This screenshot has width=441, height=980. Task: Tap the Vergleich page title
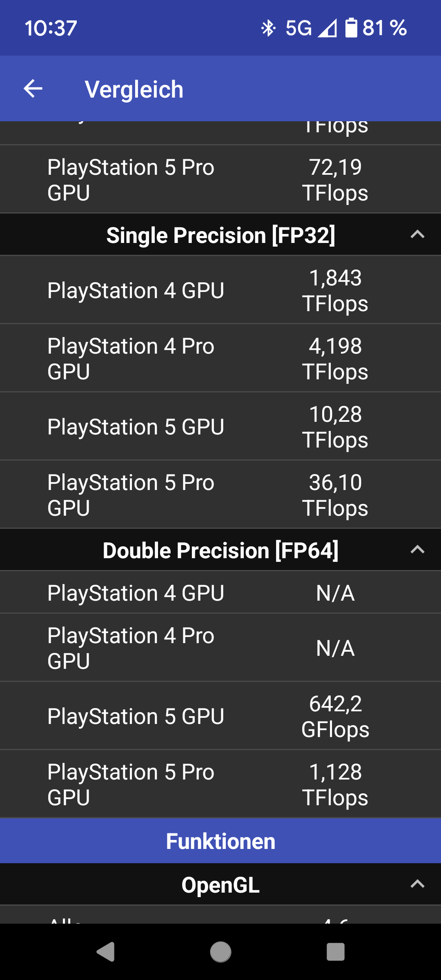[x=134, y=89]
